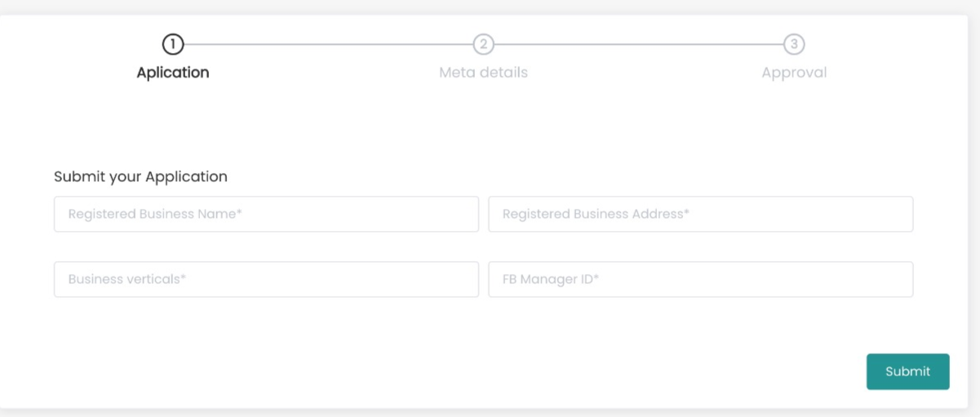Click the white 'Submit' text on the teal button
980x417 pixels.
pyautogui.click(x=907, y=371)
